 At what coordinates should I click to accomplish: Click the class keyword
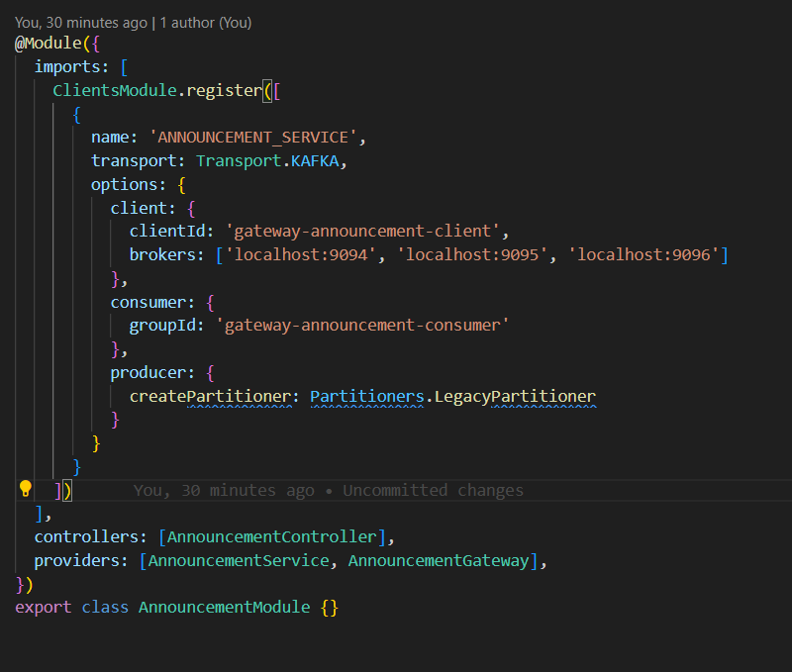[x=105, y=607]
